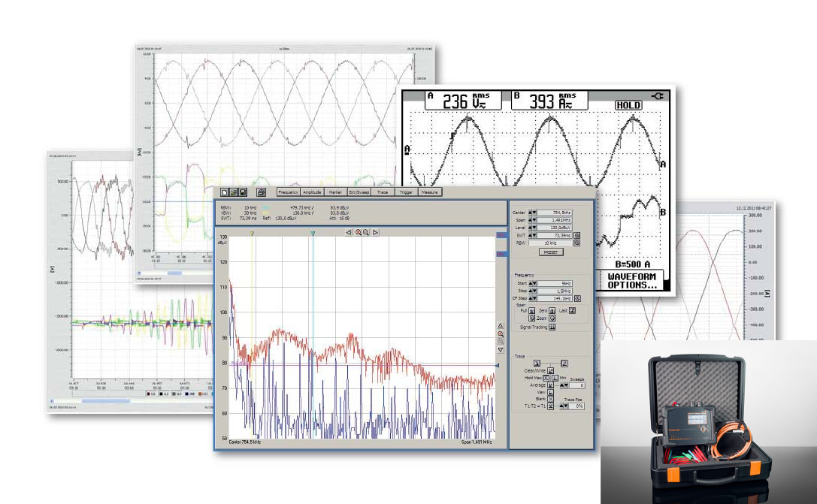The image size is (817, 504).
Task: Click the left arrow above the spectrum plot
Action: coord(349,232)
